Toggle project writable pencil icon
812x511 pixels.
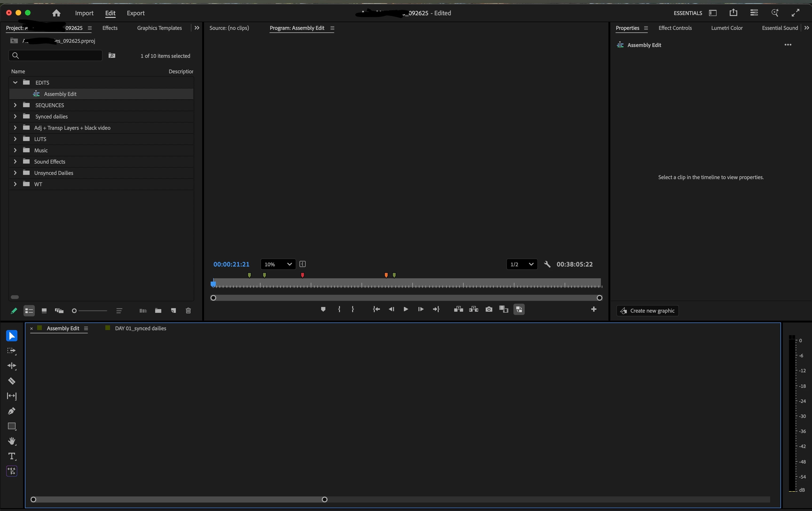[x=14, y=311]
